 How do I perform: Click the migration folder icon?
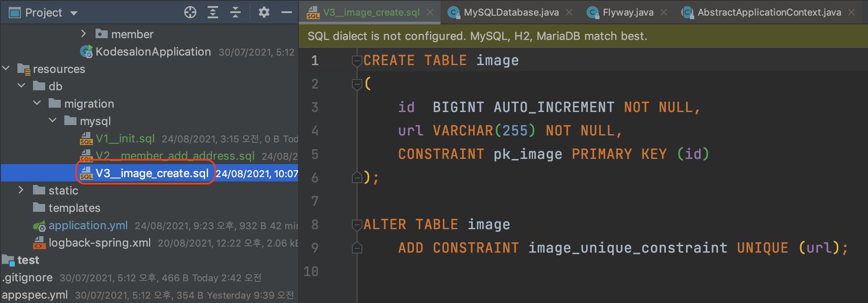pos(55,103)
